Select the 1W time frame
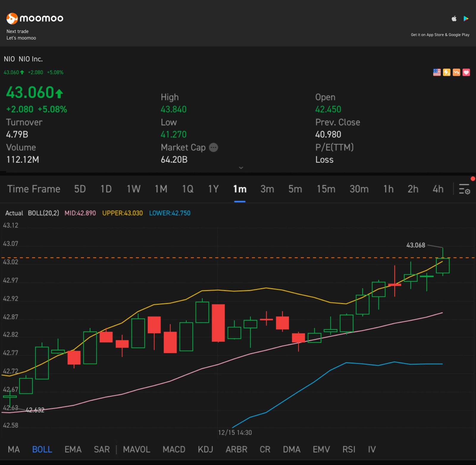 click(x=134, y=189)
